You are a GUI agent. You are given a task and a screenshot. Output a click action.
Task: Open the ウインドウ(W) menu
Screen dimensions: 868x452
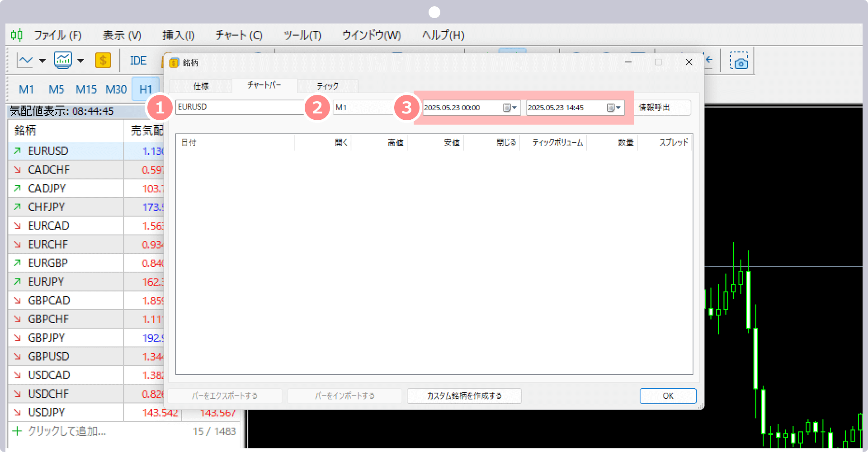(372, 35)
